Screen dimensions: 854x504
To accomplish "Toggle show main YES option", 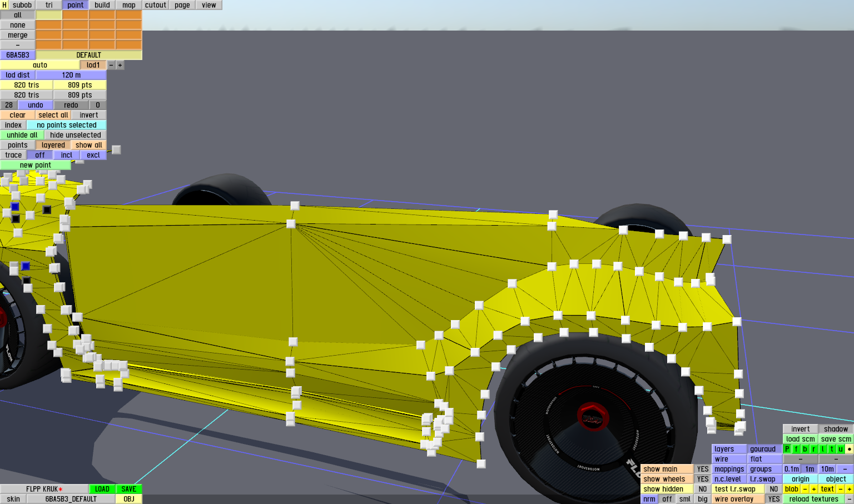I will pos(703,469).
